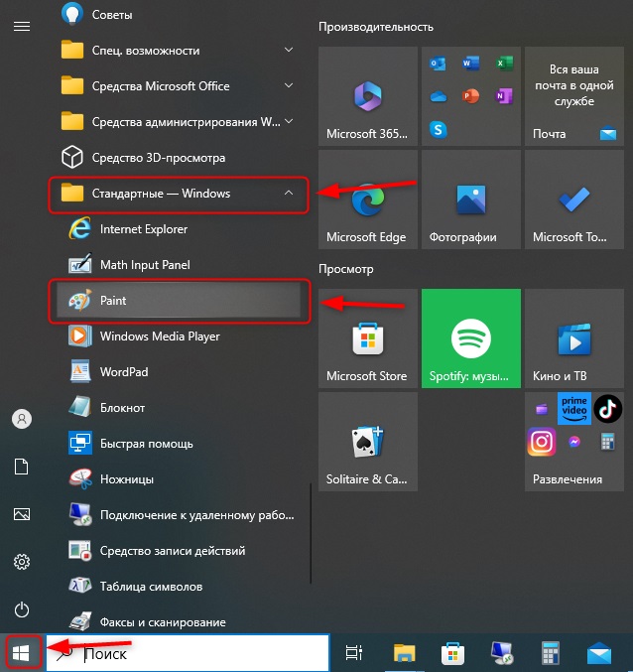
Task: Open TikTok in Развлечения folder
Action: [608, 409]
